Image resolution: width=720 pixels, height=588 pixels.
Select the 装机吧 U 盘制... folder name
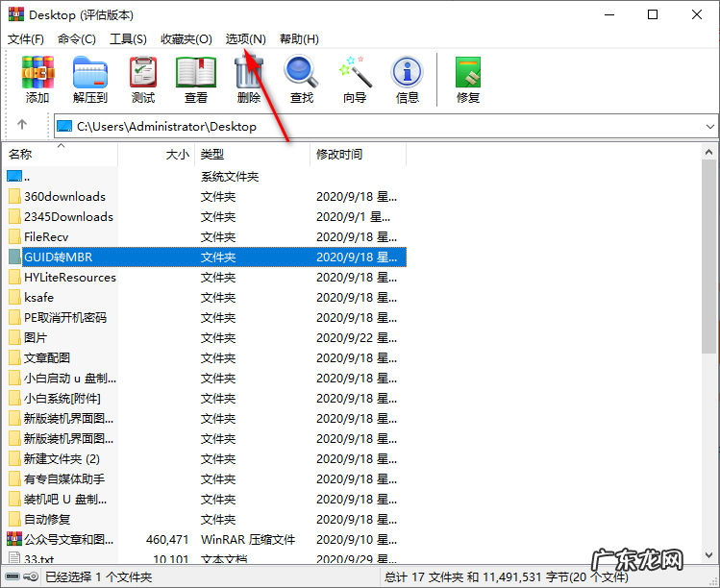(65, 500)
